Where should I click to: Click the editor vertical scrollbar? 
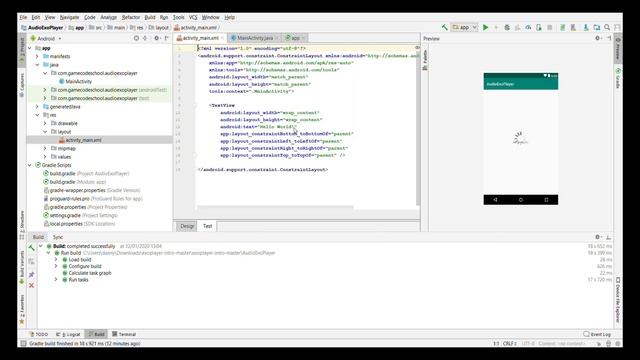click(x=418, y=127)
